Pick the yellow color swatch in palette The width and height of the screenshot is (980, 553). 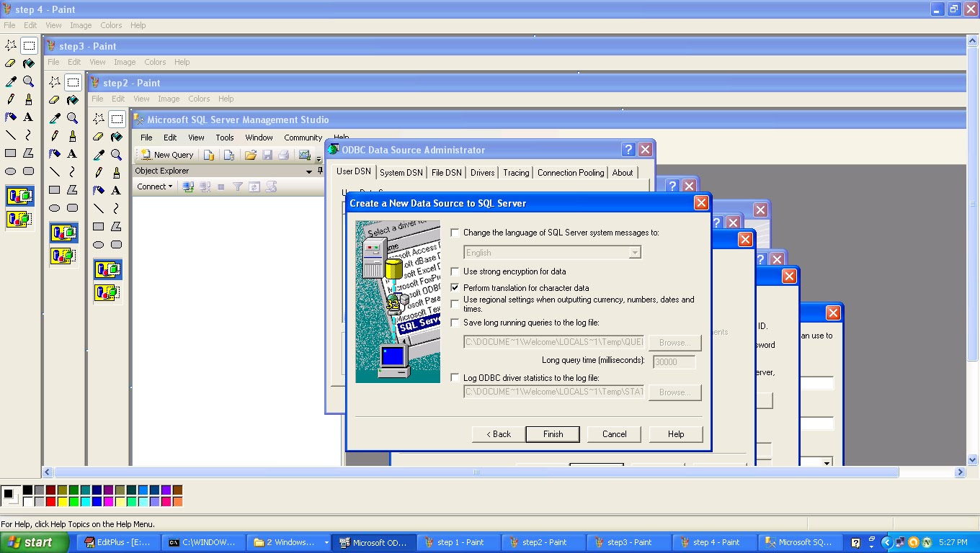(62, 501)
